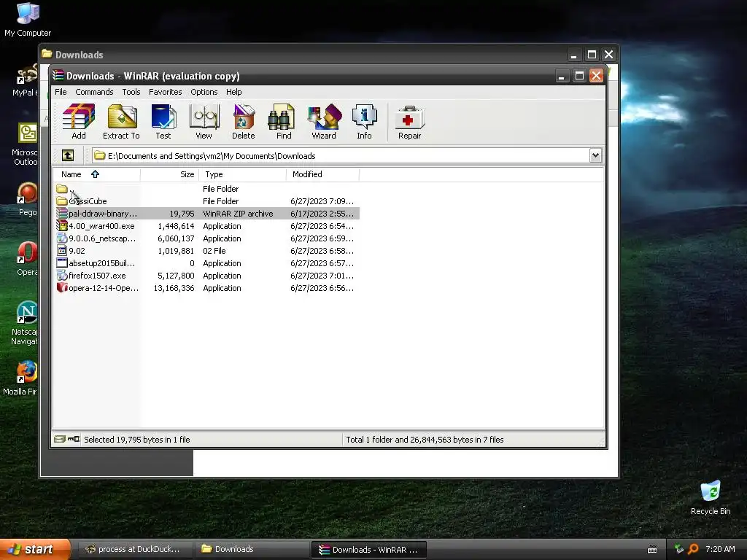747x560 pixels.
Task: Open My Computer desktop icon
Action: pyautogui.click(x=28, y=19)
